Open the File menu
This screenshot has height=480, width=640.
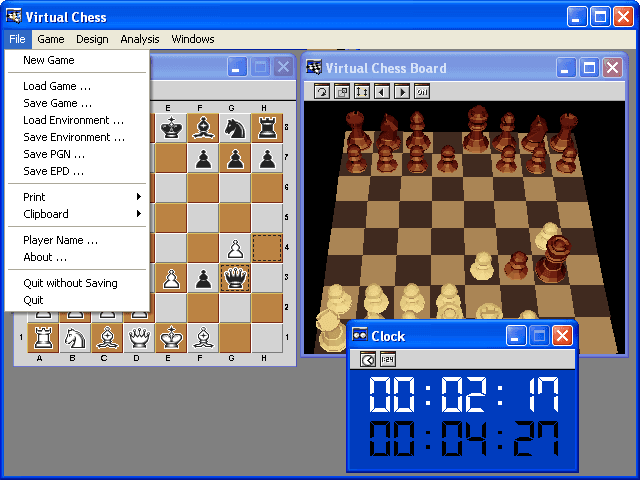click(17, 39)
